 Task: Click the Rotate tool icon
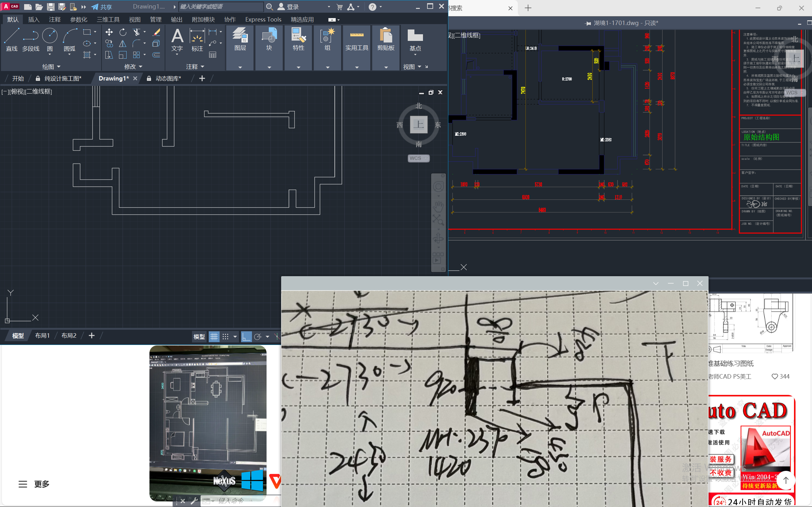pyautogui.click(x=123, y=32)
